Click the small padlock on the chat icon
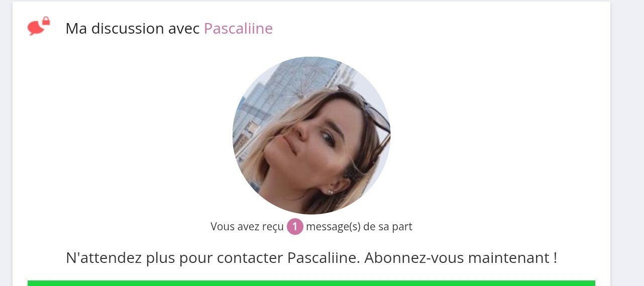The height and width of the screenshot is (286, 644). pos(46,21)
